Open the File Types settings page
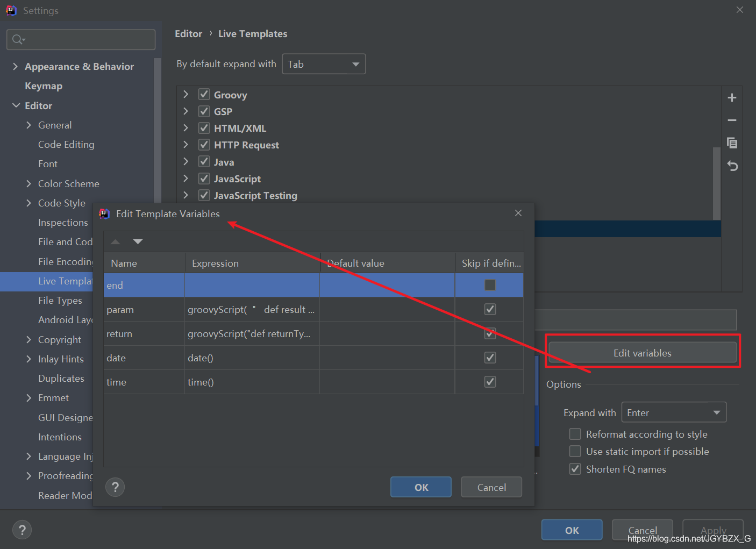This screenshot has width=756, height=549. 60,301
